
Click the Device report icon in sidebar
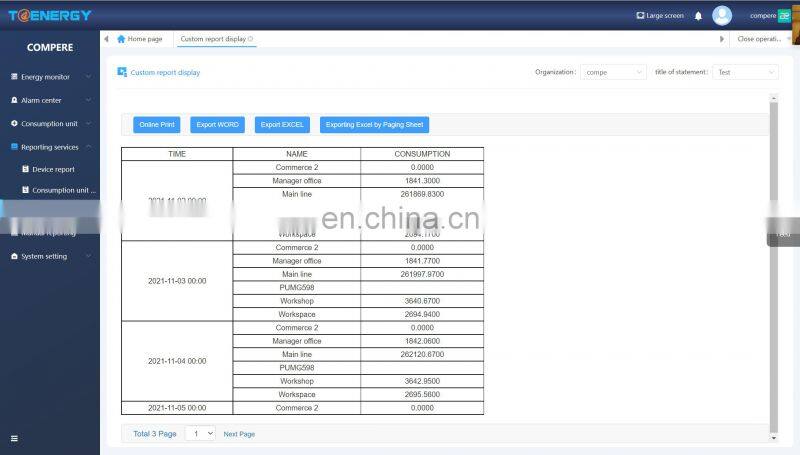(25, 169)
